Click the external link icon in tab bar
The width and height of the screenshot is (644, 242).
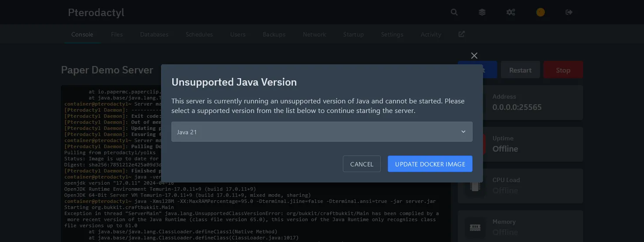pos(462,34)
